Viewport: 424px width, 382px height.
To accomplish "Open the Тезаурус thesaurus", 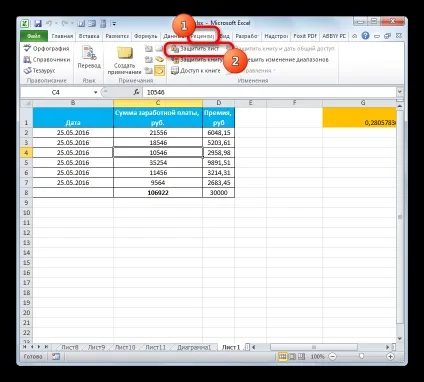I will pos(39,71).
